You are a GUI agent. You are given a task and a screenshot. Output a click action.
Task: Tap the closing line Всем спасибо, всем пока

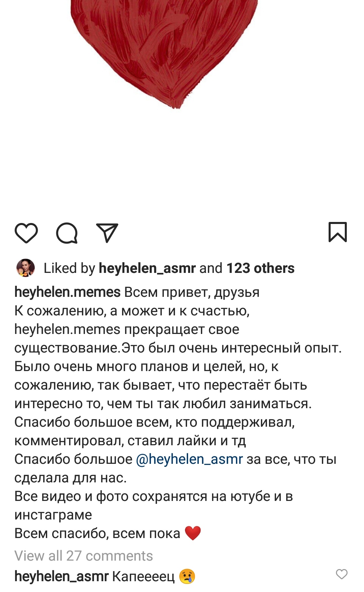(97, 533)
